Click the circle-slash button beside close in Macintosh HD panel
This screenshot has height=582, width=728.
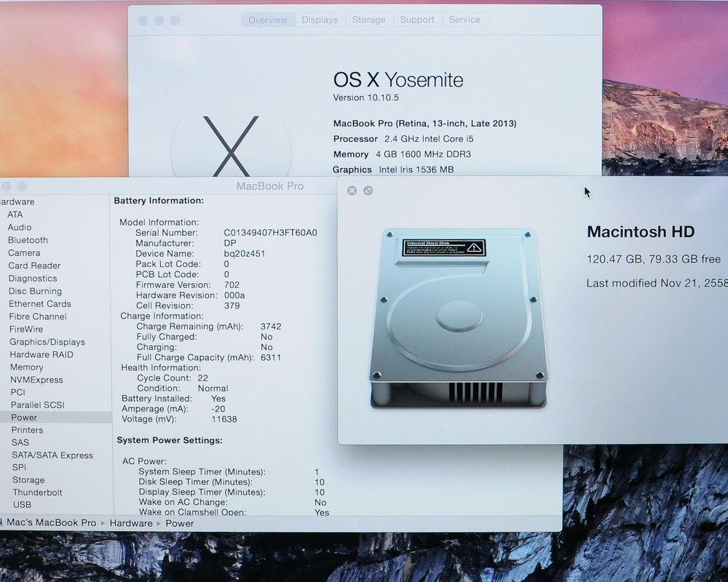click(368, 191)
